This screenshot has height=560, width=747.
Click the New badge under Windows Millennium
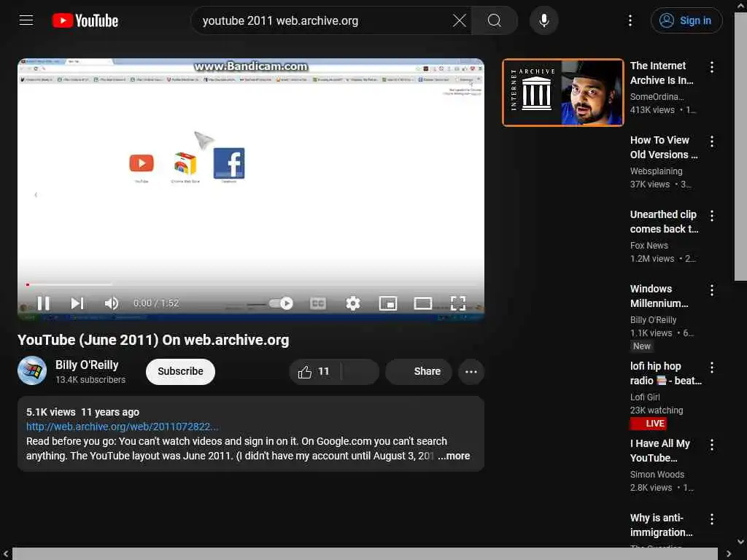642,346
